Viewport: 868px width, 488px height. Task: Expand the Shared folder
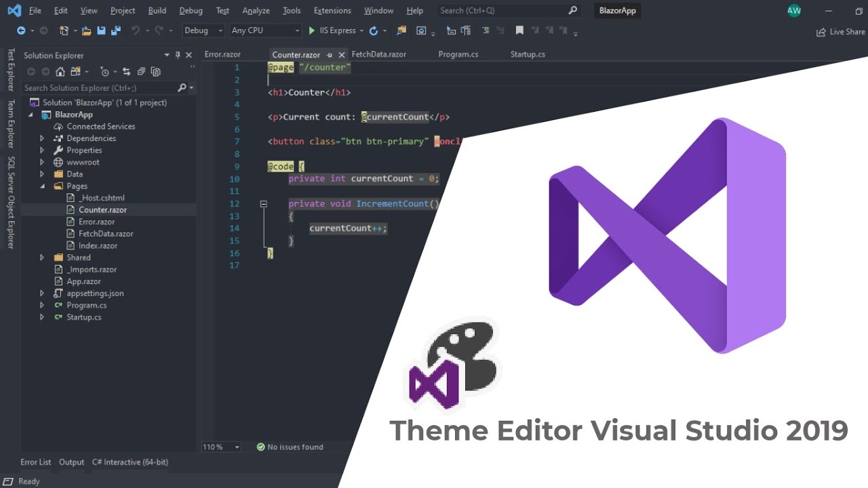(x=42, y=258)
